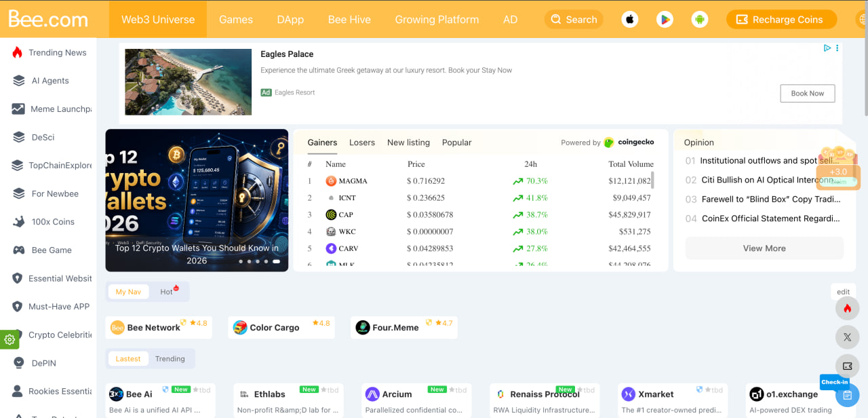Click the CARV coin icon
Viewport: 868px width, 418px height.
331,248
